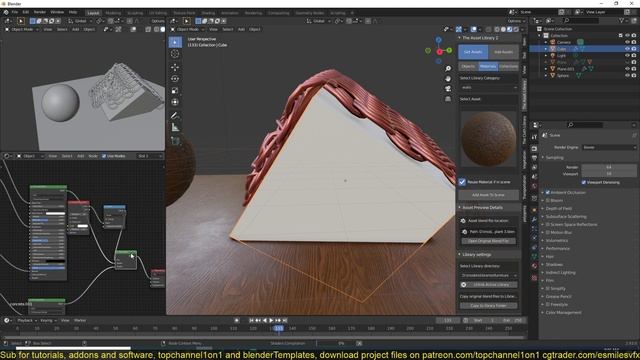
Task: Click Copy to library folder button
Action: [489, 306]
